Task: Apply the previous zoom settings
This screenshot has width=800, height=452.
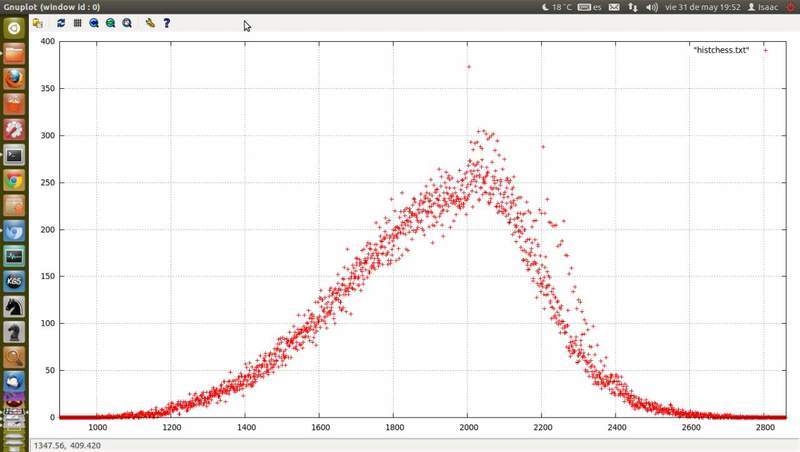Action: [x=94, y=22]
